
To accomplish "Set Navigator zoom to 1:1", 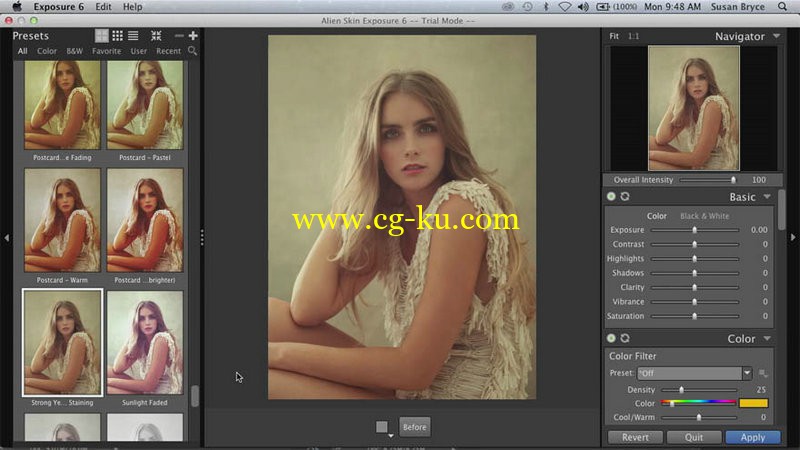I will (x=633, y=36).
